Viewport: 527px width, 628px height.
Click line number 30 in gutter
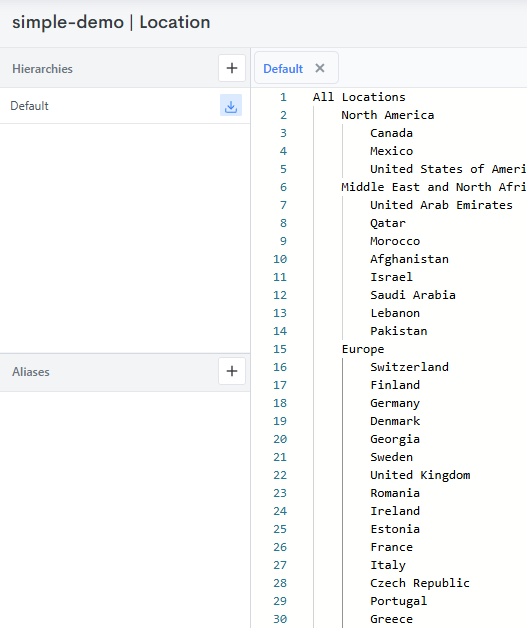click(280, 619)
